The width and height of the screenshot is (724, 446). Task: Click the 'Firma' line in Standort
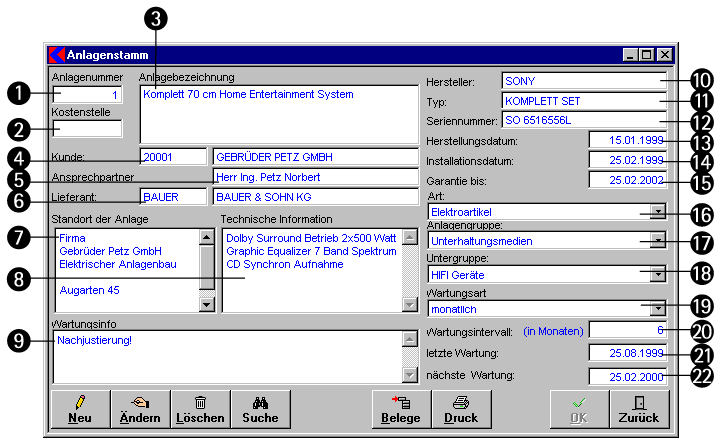point(72,238)
